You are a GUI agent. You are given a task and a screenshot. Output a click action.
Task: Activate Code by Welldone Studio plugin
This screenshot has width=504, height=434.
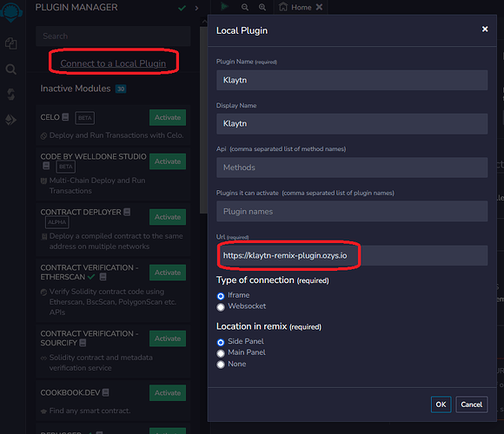click(x=168, y=161)
